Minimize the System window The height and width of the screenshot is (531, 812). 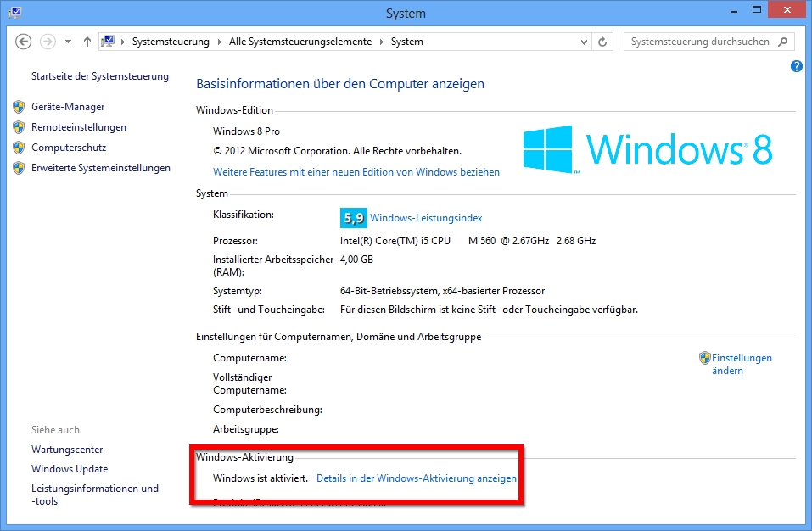click(x=733, y=10)
